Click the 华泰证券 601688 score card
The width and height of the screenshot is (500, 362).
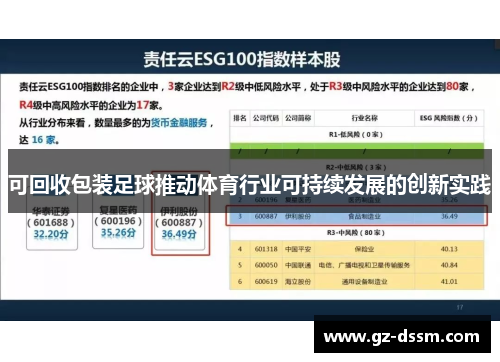coord(52,222)
